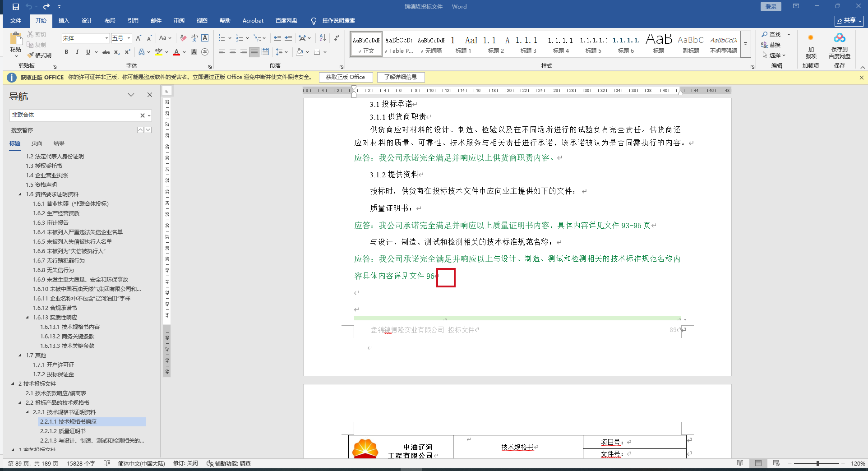Viewport: 868px width, 471px height.
Task: Decrease the paragraph indent
Action: point(277,38)
